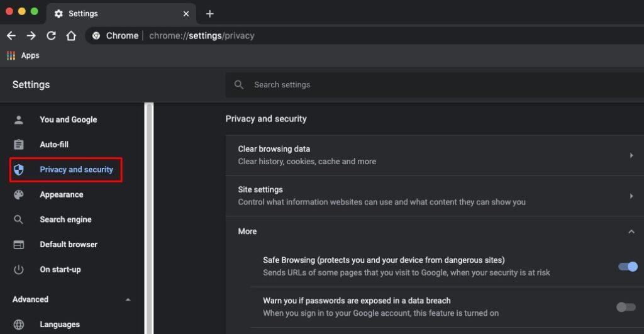Image resolution: width=644 pixels, height=334 pixels.
Task: Click the Search settings input field
Action: 435,85
